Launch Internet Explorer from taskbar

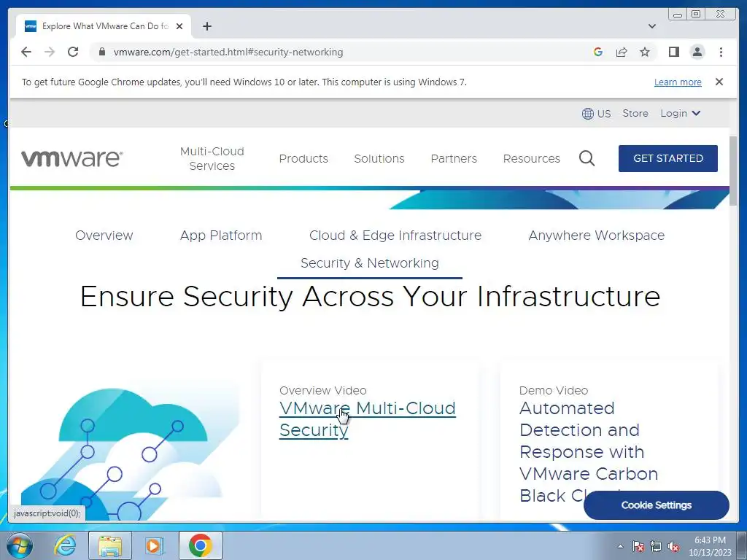pyautogui.click(x=65, y=545)
